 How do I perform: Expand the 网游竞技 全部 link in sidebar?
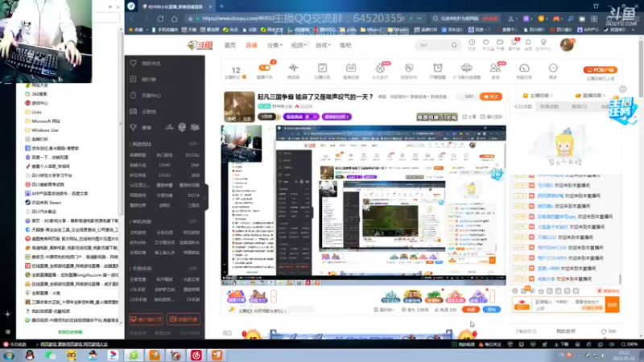(194, 144)
